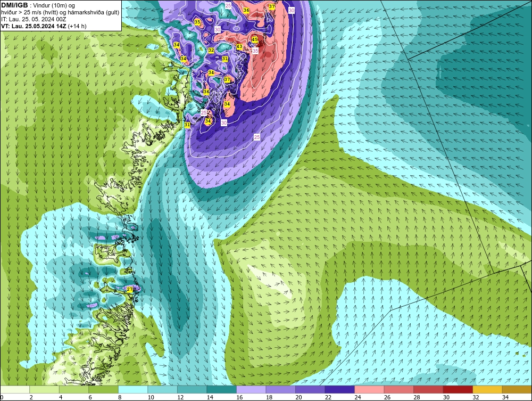
Task: Click the '0' tick on the colour scale
Action: coord(2,397)
